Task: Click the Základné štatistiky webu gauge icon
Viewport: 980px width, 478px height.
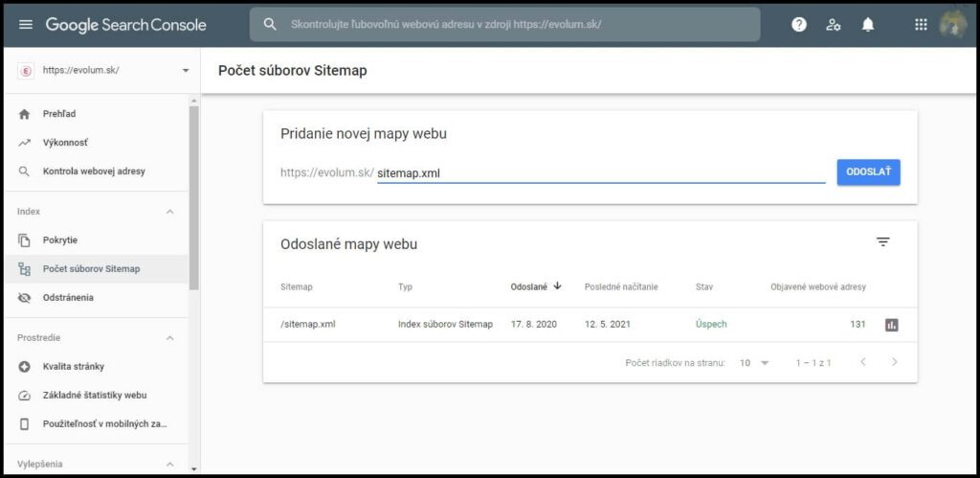Action: pyautogui.click(x=24, y=396)
